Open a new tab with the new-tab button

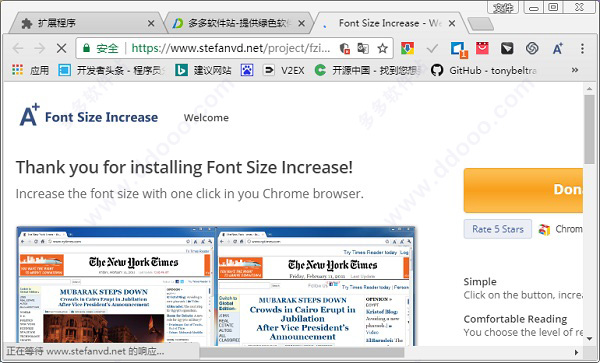[x=481, y=24]
